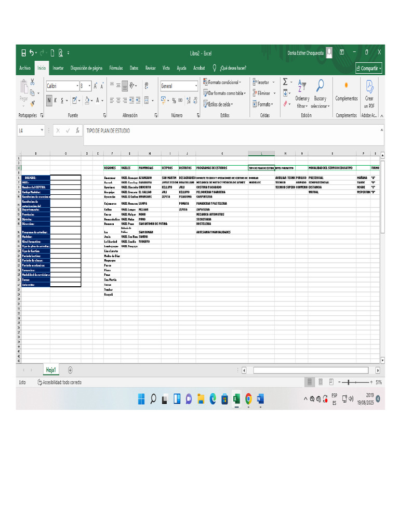The image size is (399, 532).
Task: Decrease the cell indent
Action: [x=131, y=100]
